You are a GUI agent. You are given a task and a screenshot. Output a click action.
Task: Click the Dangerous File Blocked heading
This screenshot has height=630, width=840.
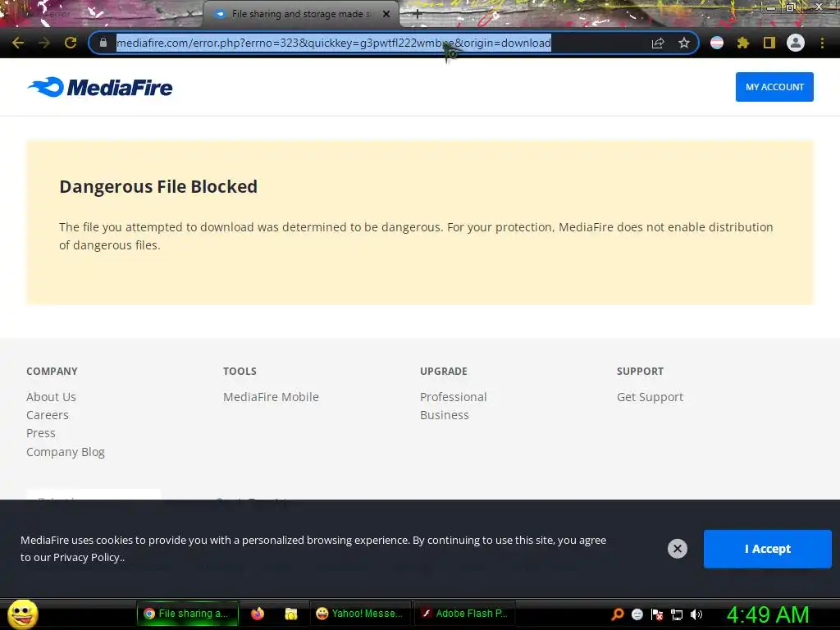158,186
